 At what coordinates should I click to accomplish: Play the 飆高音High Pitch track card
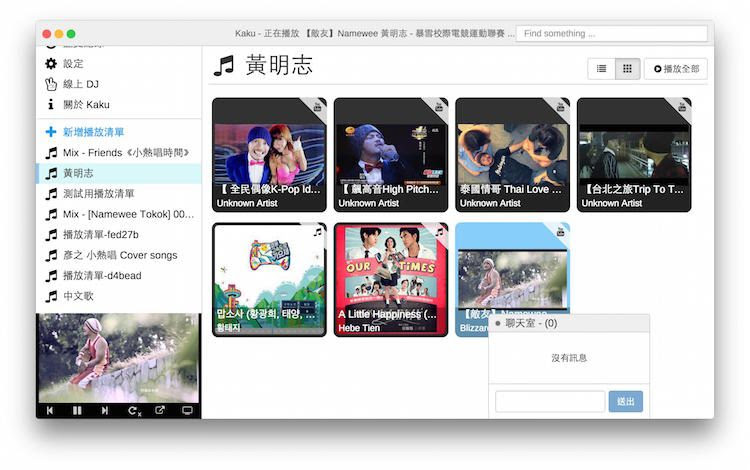click(391, 155)
